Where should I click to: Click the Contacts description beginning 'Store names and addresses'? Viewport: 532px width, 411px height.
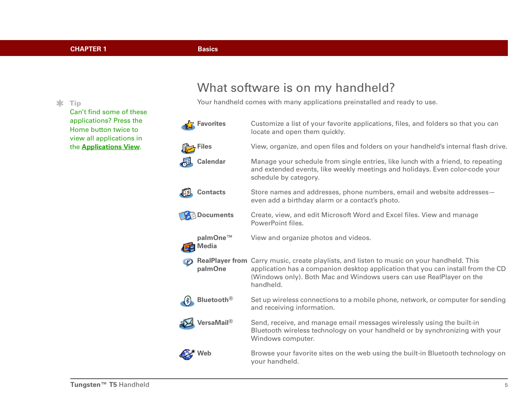(373, 196)
